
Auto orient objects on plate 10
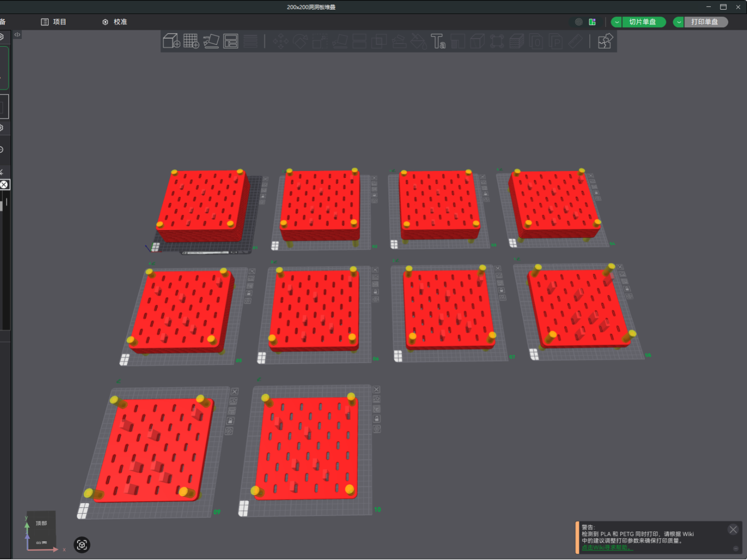(x=377, y=400)
